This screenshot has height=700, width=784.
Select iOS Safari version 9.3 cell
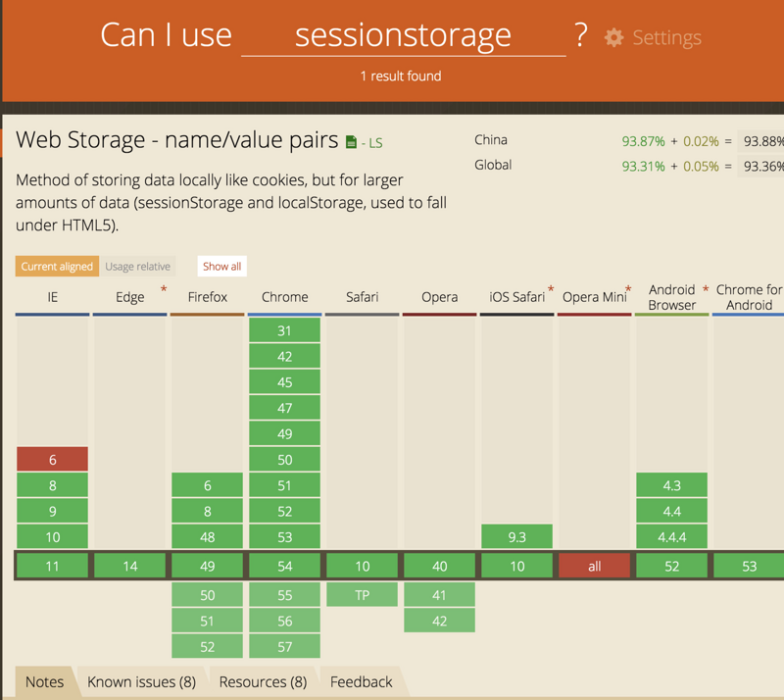517,537
